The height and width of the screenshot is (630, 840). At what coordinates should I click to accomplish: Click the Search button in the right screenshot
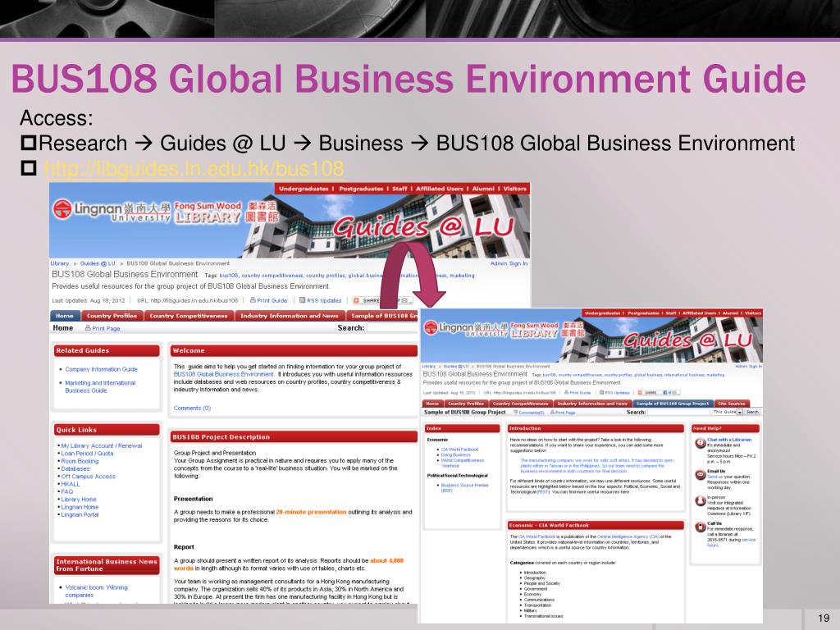coord(752,412)
